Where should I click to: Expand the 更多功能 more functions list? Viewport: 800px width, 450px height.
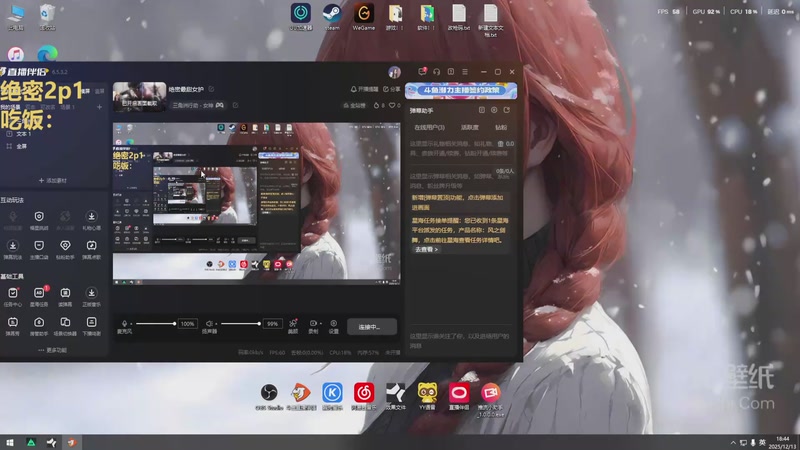pos(53,350)
